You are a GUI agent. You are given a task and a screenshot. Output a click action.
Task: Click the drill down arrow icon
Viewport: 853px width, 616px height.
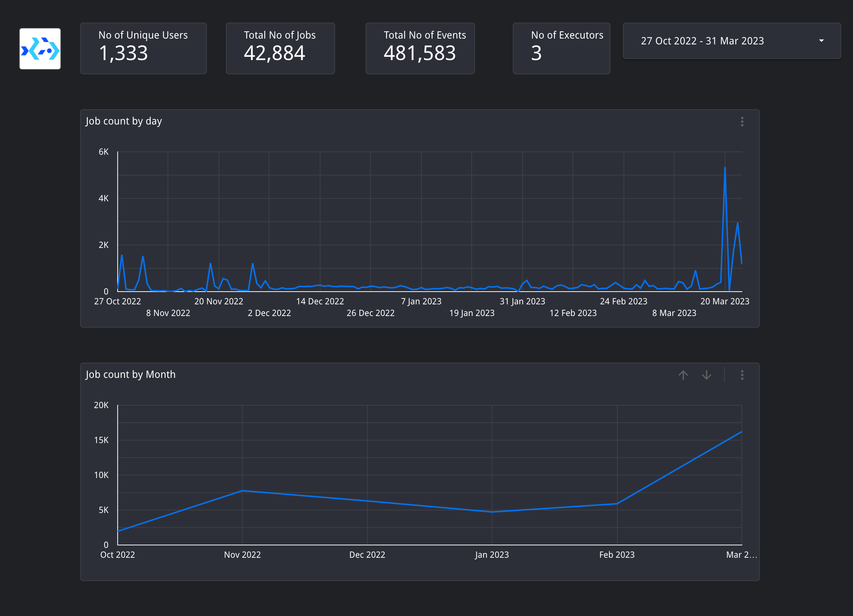706,375
